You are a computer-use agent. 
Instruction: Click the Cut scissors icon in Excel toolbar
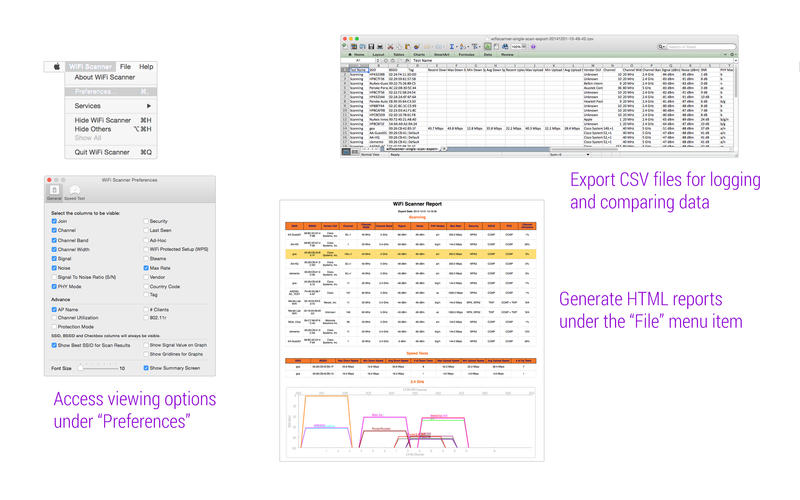(x=390, y=46)
